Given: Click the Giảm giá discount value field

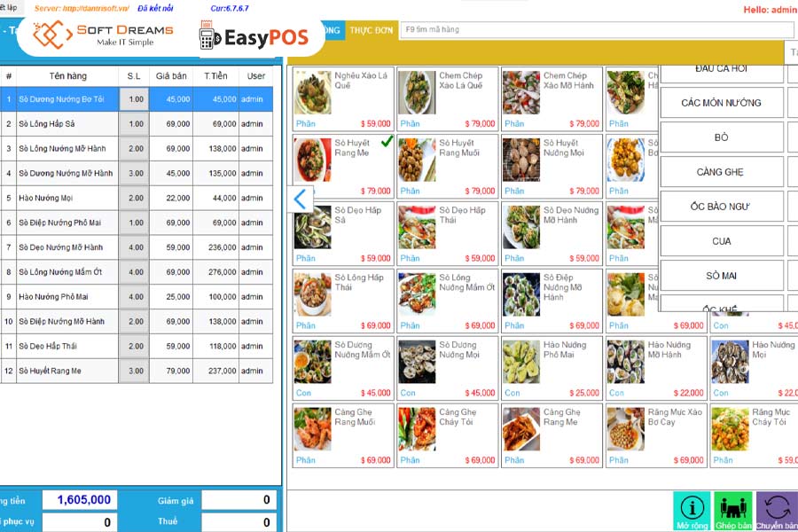Looking at the screenshot, I should click(x=239, y=499).
